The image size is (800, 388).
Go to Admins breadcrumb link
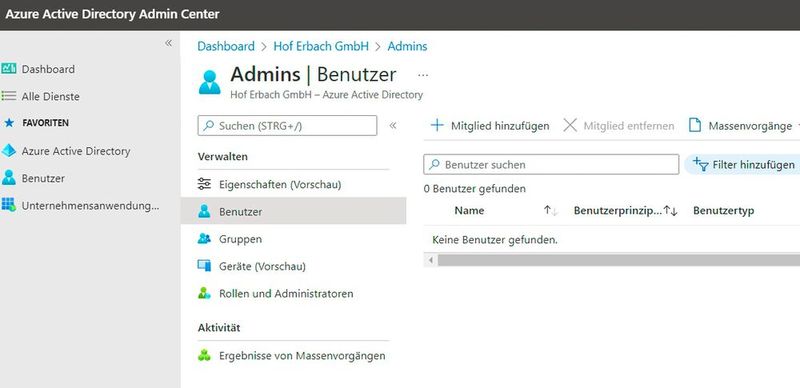(407, 46)
